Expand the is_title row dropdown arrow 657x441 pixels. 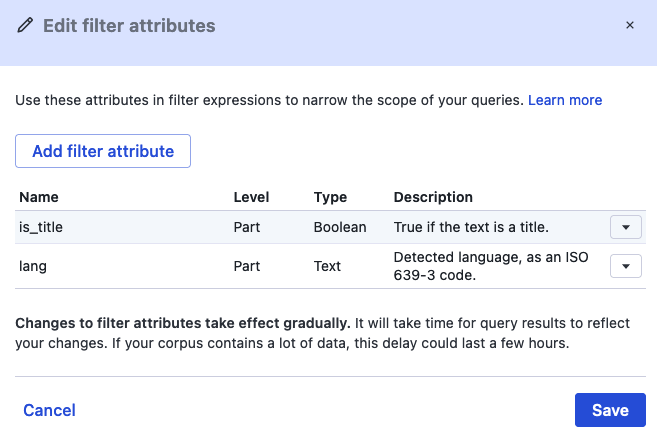(625, 227)
